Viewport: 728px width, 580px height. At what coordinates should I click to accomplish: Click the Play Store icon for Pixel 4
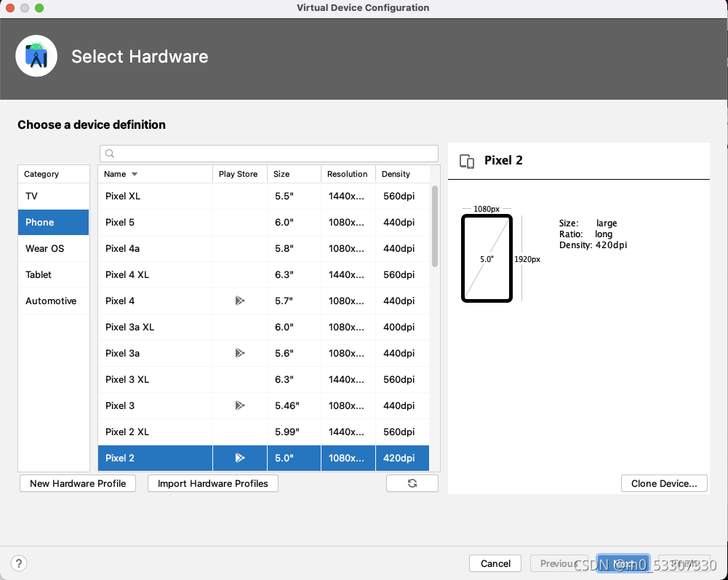pos(239,301)
